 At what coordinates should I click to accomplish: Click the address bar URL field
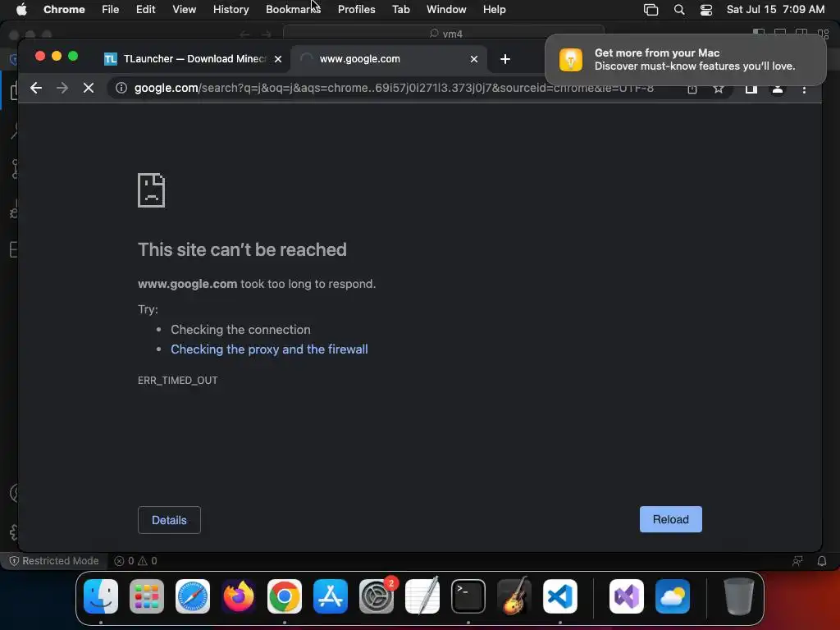(394, 88)
